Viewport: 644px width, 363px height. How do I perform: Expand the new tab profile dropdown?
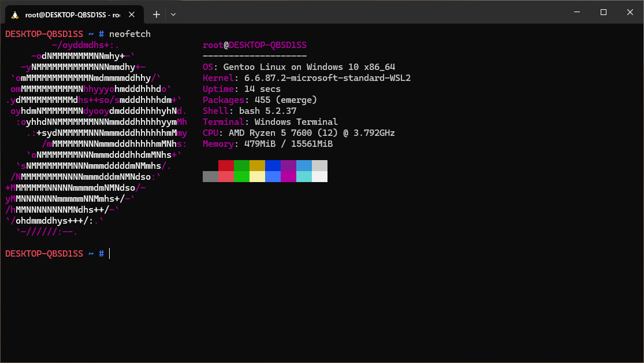173,15
